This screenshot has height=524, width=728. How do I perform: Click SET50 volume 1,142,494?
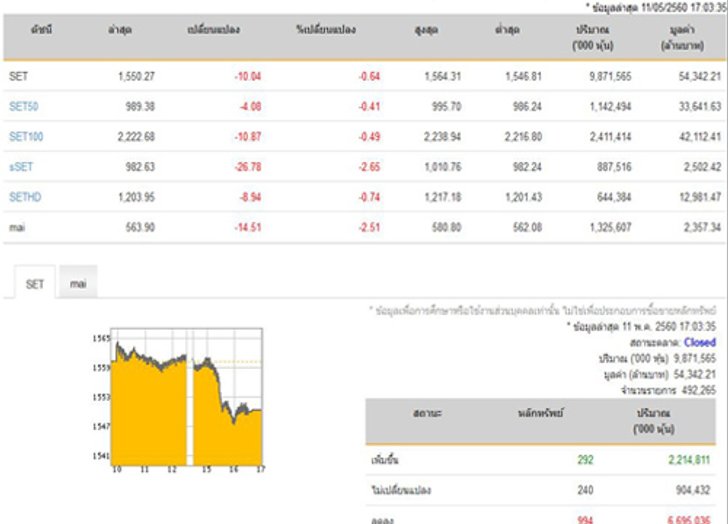point(611,106)
